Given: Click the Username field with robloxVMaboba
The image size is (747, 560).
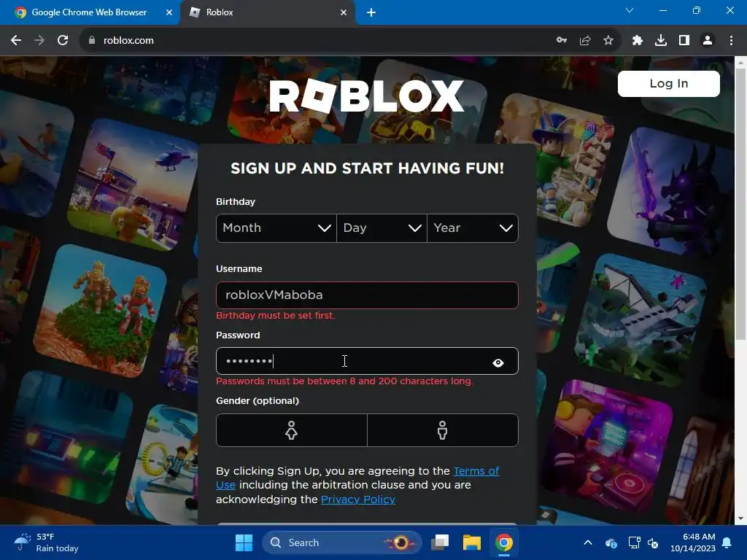Looking at the screenshot, I should (x=367, y=295).
